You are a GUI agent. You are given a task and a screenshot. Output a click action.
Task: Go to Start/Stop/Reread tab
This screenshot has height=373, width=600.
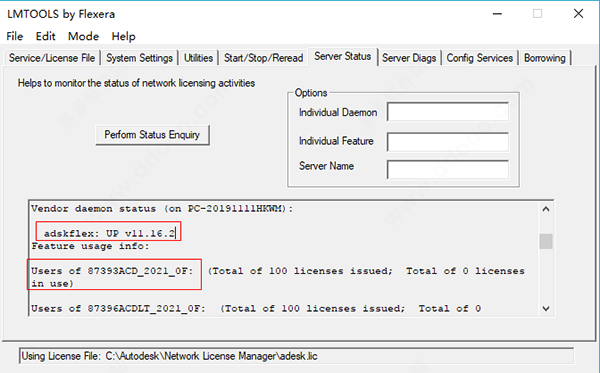coord(263,58)
